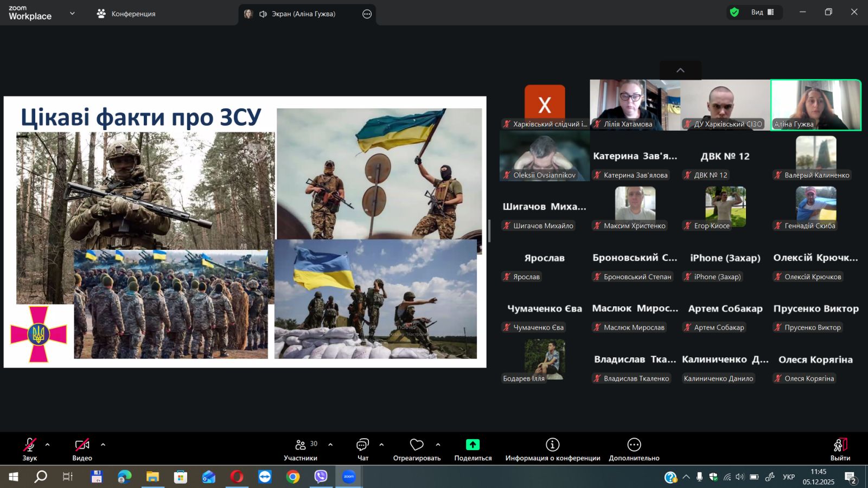Open the Participants list icon
The image size is (868, 488).
301,445
